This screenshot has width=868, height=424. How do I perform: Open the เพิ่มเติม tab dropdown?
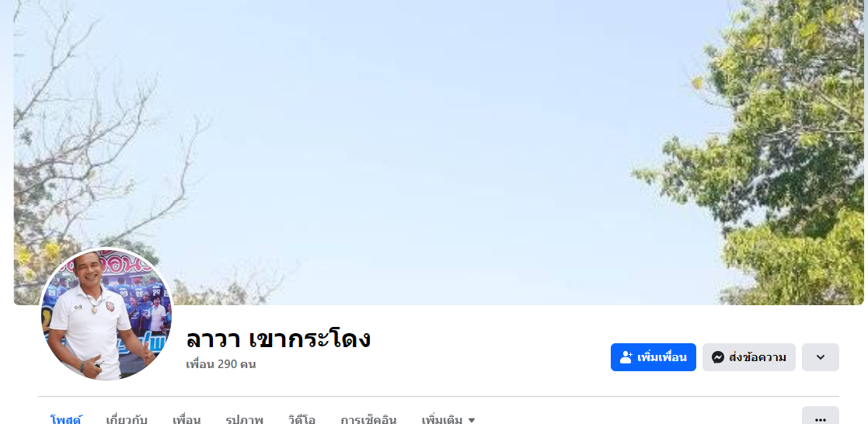point(448,419)
